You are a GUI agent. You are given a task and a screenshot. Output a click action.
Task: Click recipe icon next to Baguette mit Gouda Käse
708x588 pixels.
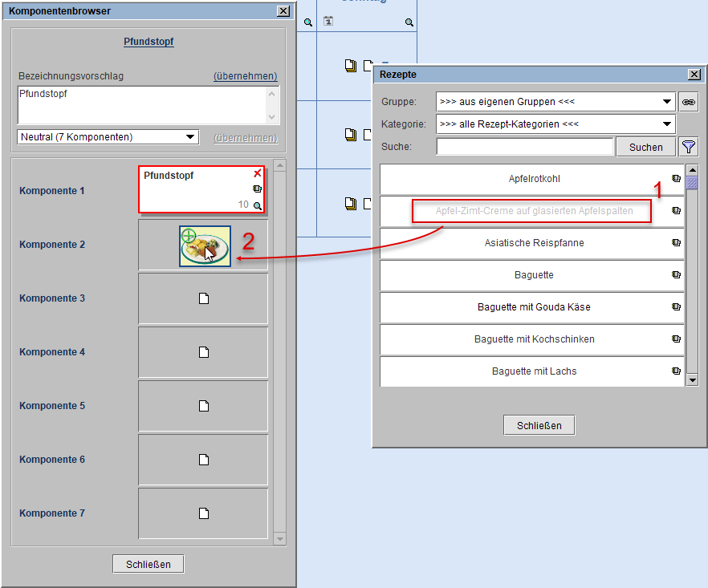(676, 306)
